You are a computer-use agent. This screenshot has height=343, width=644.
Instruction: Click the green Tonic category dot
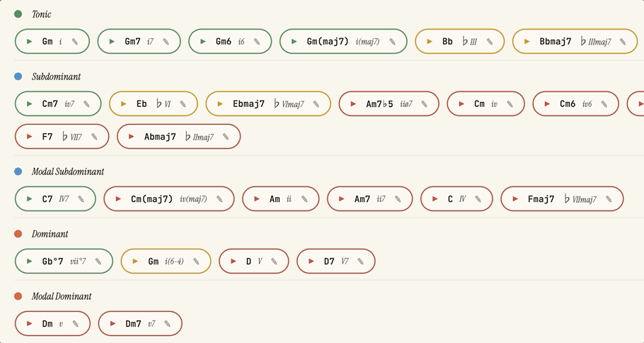[18, 14]
